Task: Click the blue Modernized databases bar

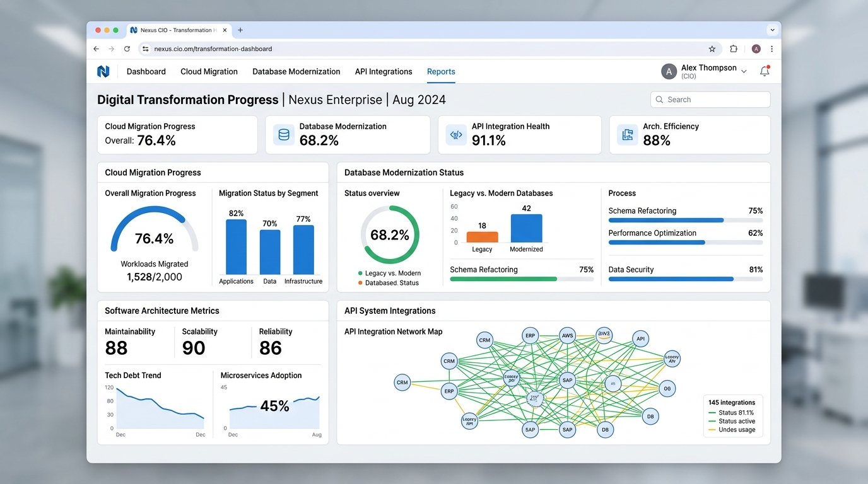Action: [526, 228]
